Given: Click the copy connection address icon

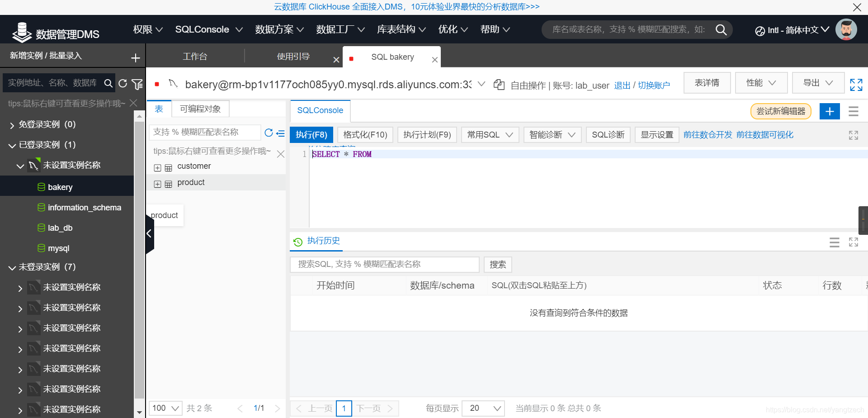Looking at the screenshot, I should [x=499, y=85].
